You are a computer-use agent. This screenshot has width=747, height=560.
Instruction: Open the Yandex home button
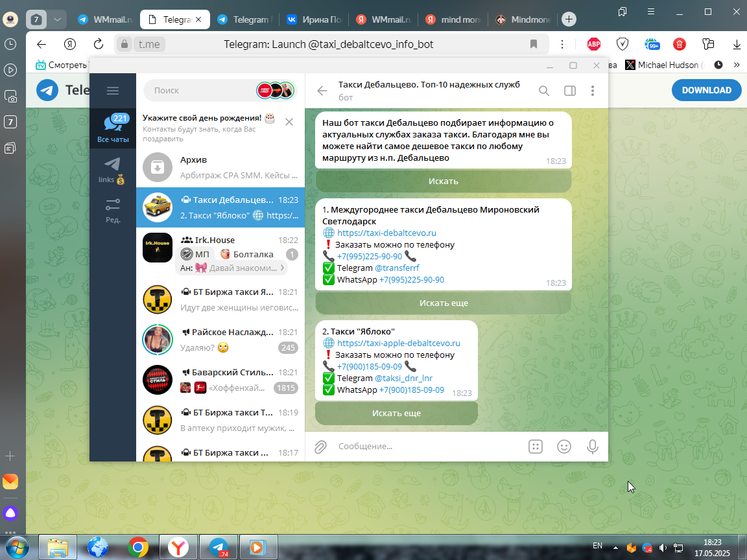[x=70, y=44]
